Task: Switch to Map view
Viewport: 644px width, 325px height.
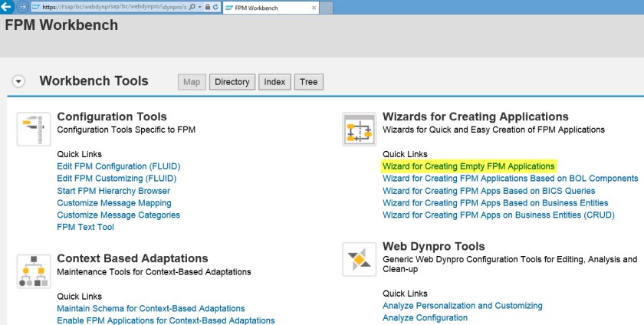Action: (192, 82)
